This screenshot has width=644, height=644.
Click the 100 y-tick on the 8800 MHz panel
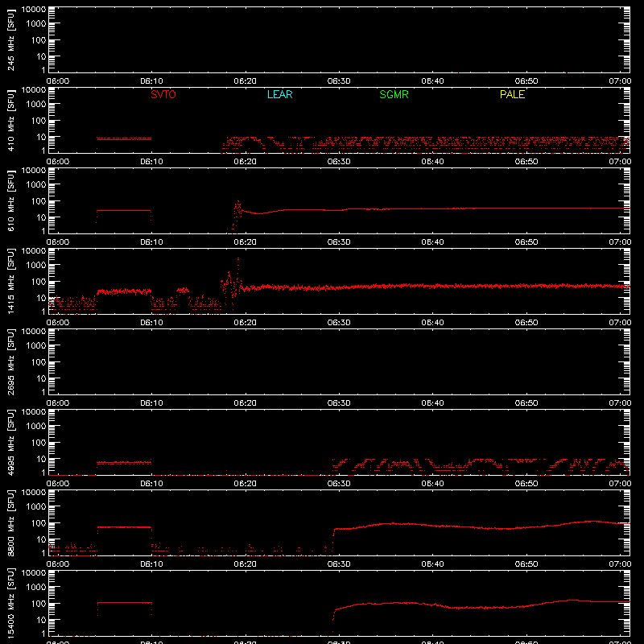(x=38, y=523)
